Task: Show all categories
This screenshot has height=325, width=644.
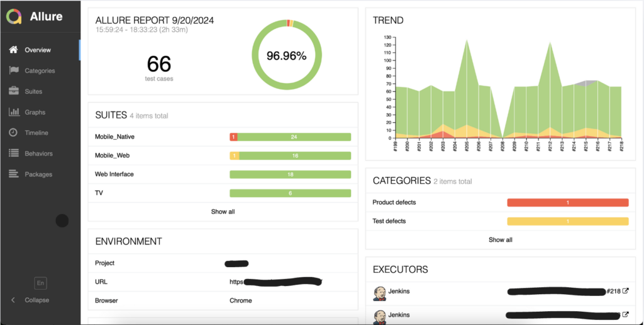Action: click(x=500, y=240)
